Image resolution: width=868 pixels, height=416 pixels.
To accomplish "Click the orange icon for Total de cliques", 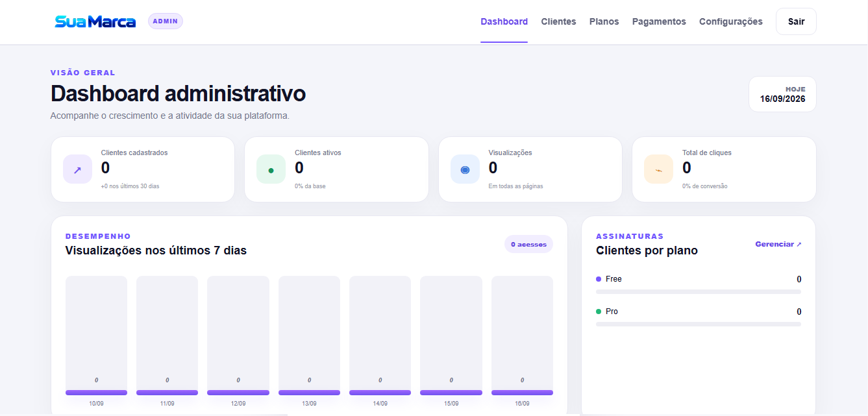I will point(658,169).
